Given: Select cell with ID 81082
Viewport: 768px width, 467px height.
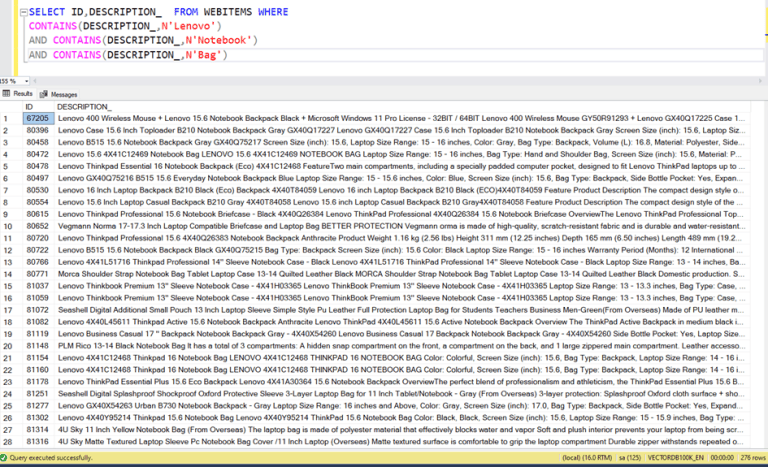Looking at the screenshot, I should [x=38, y=322].
